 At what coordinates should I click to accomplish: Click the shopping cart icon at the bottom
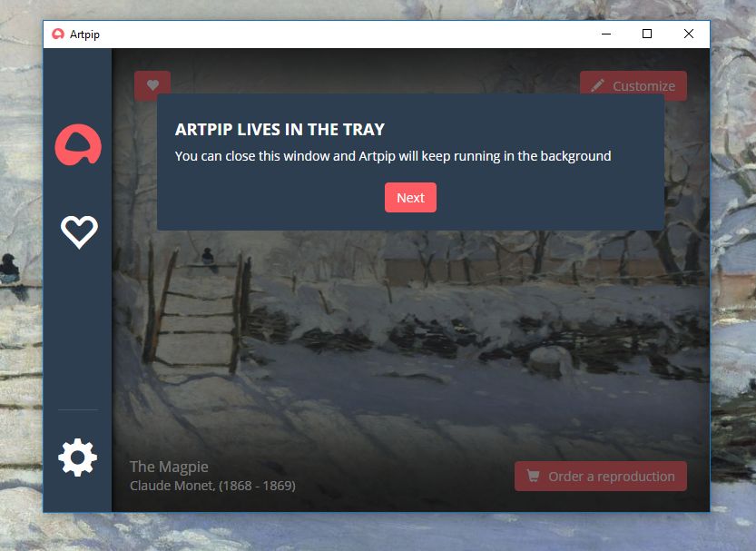[533, 476]
